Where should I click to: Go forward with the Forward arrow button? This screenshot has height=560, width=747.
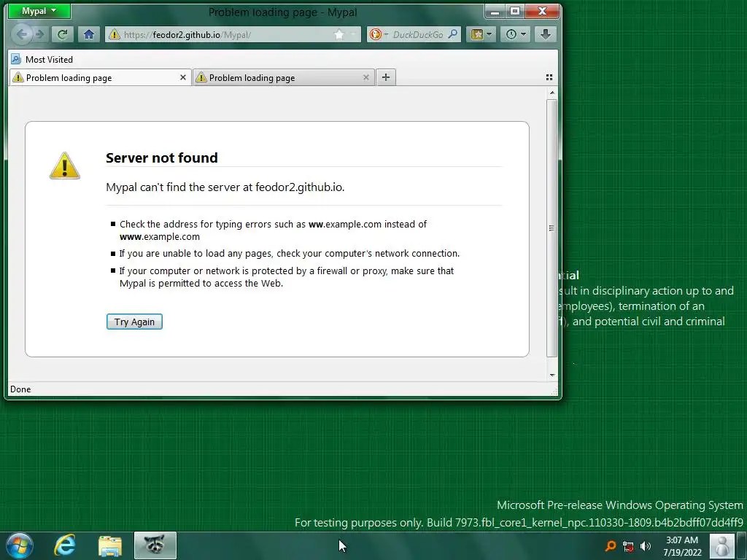[40, 34]
